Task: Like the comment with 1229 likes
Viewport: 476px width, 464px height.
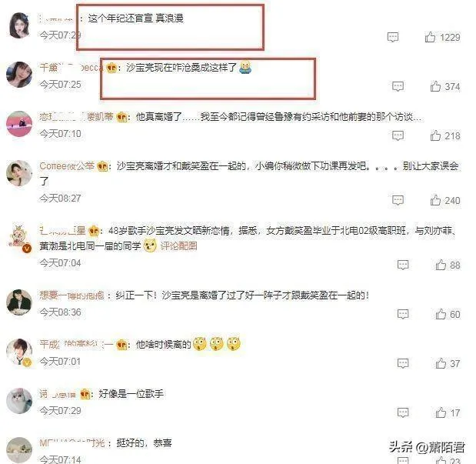Action: [430, 37]
